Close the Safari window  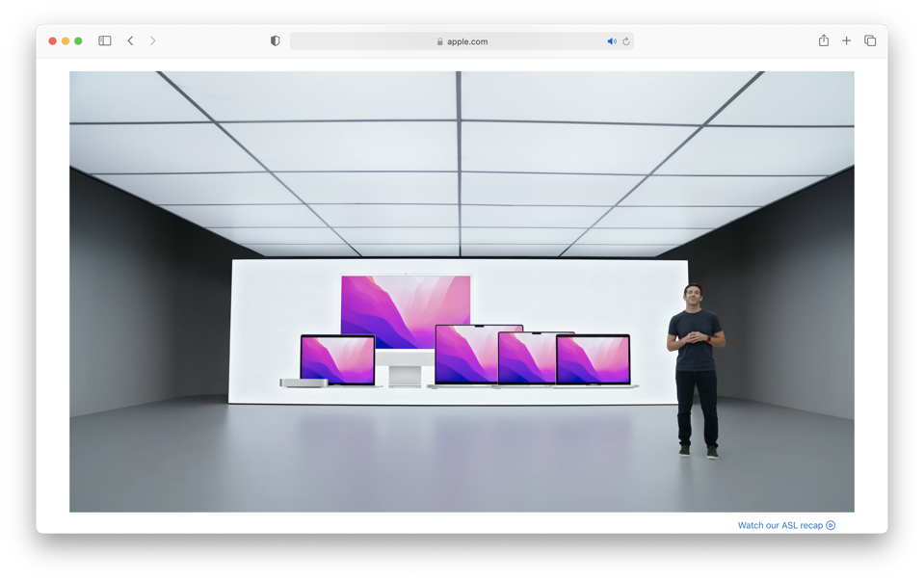tap(52, 41)
